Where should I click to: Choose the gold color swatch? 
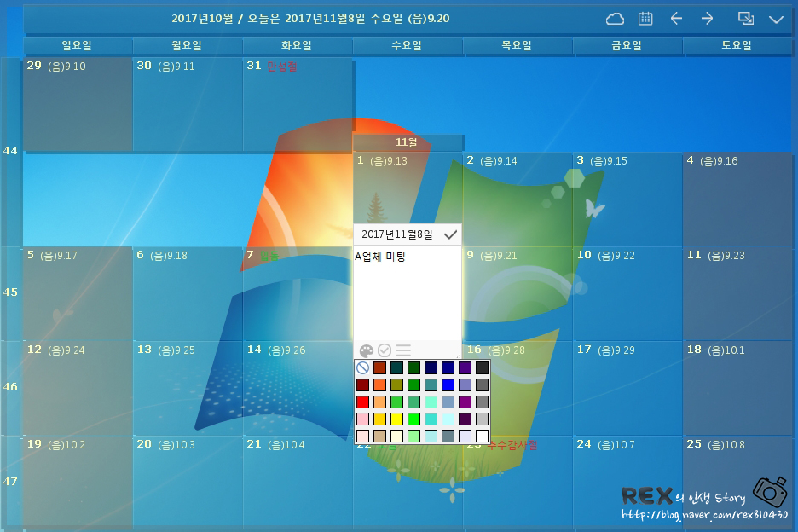pos(379,419)
